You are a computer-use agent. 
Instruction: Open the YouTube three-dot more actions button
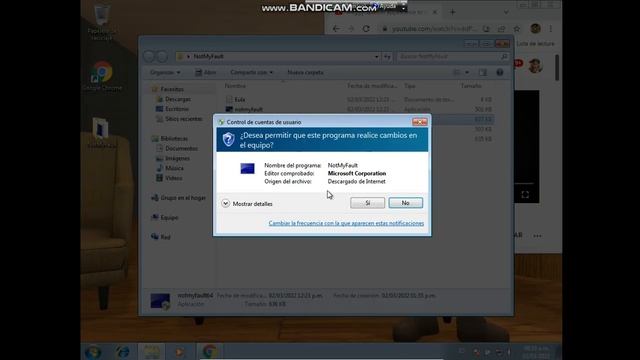tap(538, 236)
